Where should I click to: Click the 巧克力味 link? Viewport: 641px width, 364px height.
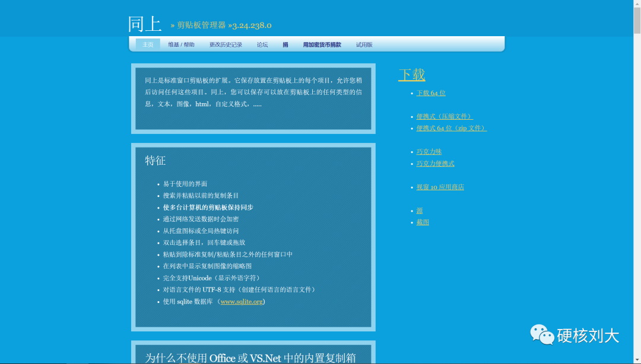pos(429,152)
